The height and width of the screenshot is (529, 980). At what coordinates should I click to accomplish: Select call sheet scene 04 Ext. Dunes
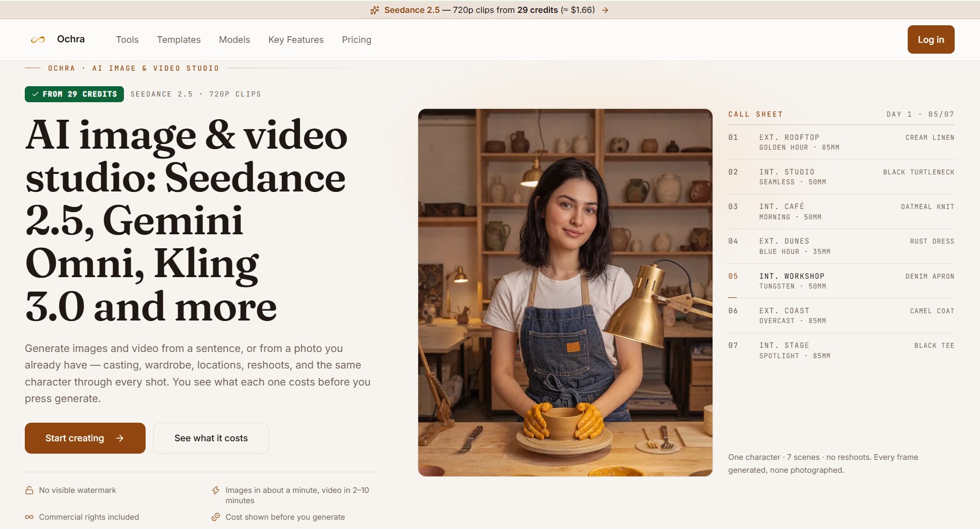tap(841, 246)
